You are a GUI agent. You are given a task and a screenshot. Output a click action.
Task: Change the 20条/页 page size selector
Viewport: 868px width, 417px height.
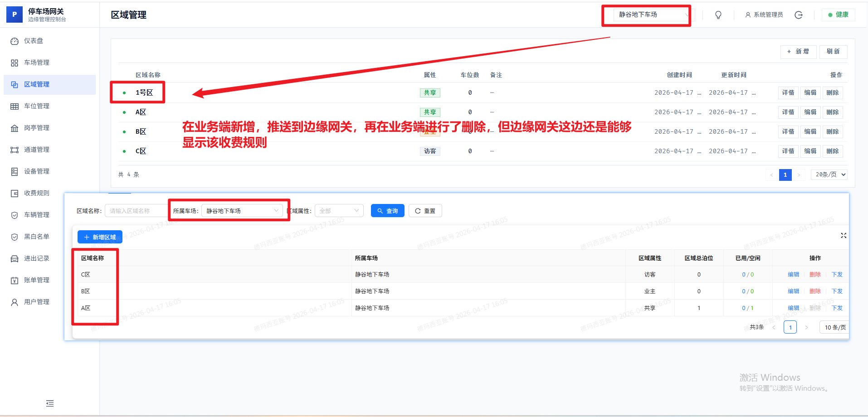click(830, 175)
